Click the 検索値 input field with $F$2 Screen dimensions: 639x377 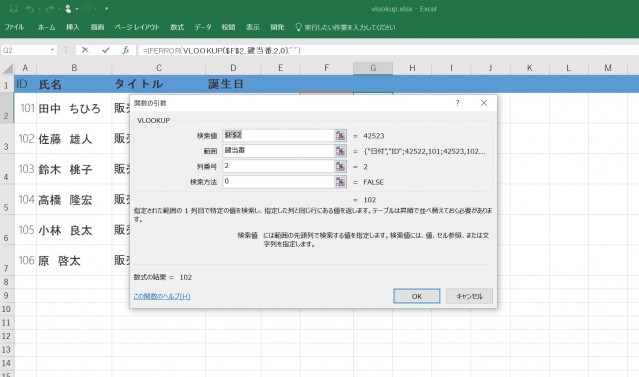coord(278,136)
